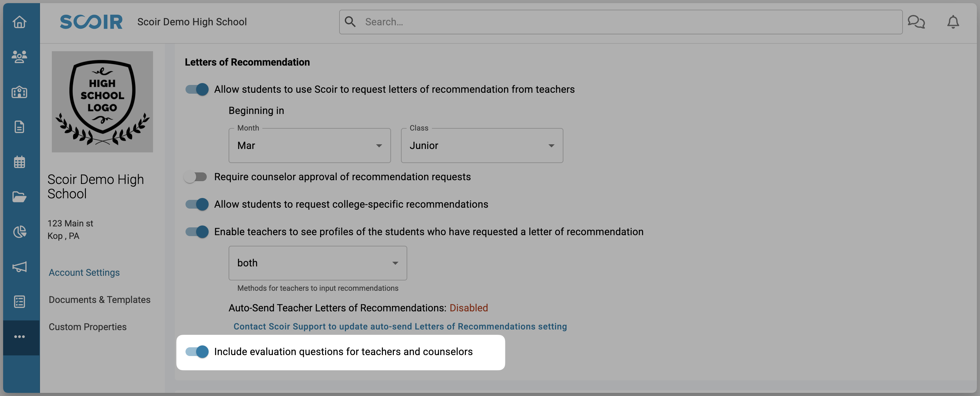Image resolution: width=980 pixels, height=396 pixels.
Task: Toggle include evaluation questions for teachers and counselors
Action: click(197, 351)
